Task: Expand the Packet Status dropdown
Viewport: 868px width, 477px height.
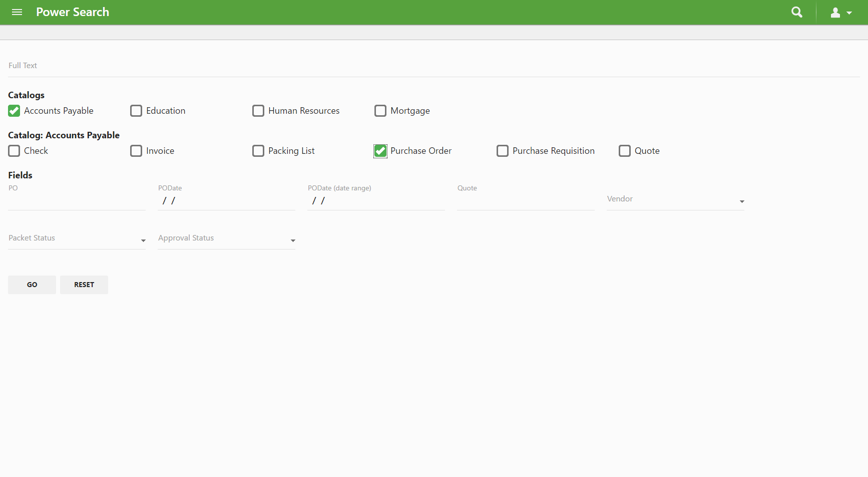Action: pyautogui.click(x=77, y=238)
